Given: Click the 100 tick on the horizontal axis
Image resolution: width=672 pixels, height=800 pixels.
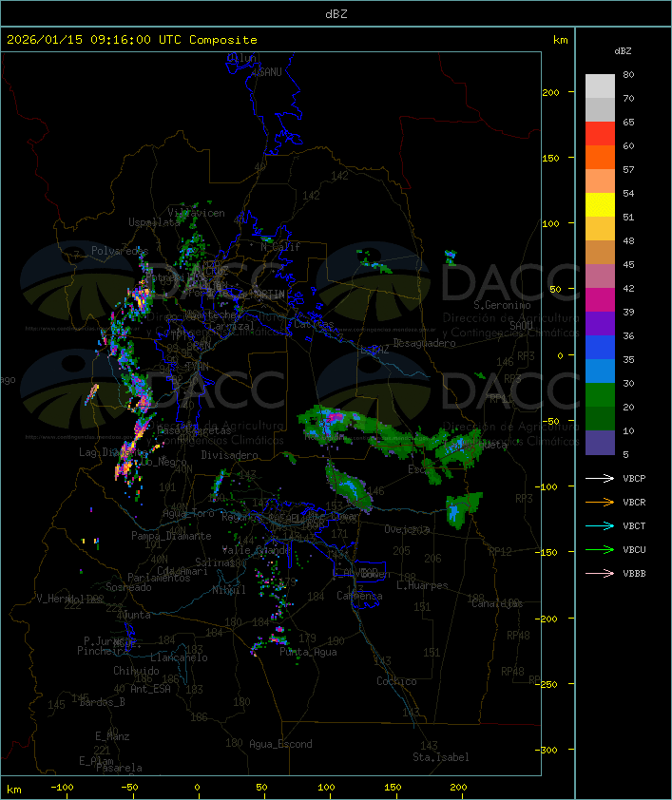Looking at the screenshot, I should click(327, 788).
